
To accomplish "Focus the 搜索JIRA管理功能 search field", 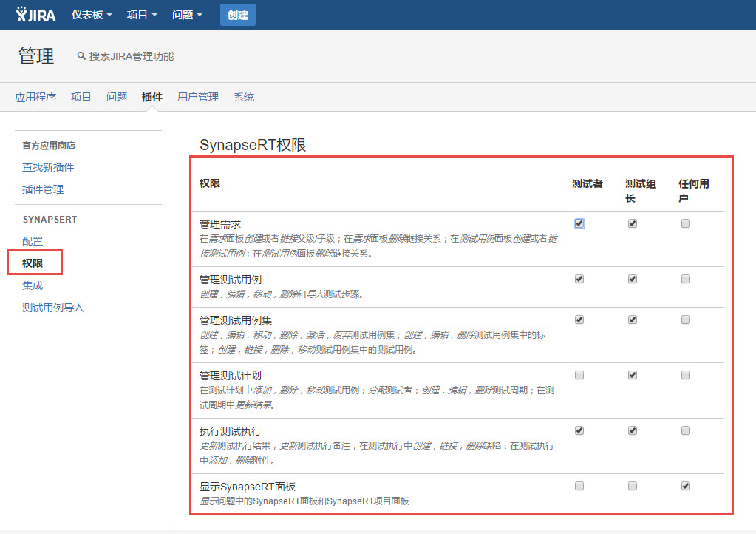I will 131,56.
